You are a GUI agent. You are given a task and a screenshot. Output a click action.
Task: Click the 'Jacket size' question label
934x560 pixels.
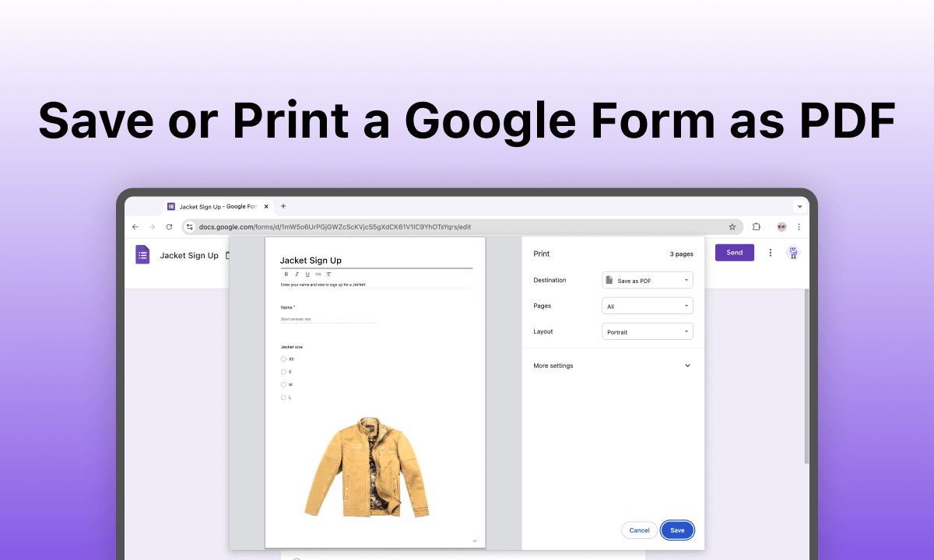(x=292, y=347)
